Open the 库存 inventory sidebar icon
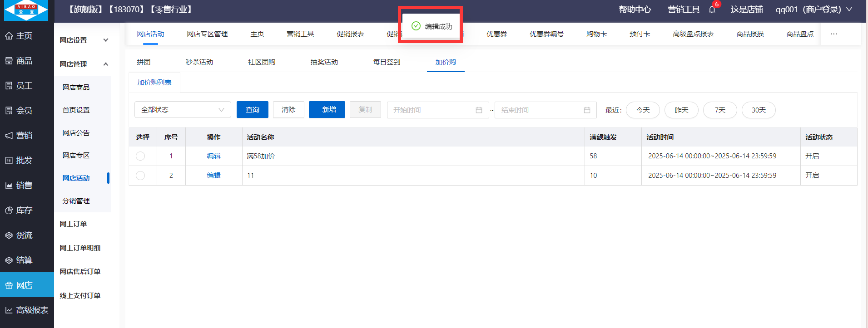Screen dimensions: 868x328 click(9, 211)
